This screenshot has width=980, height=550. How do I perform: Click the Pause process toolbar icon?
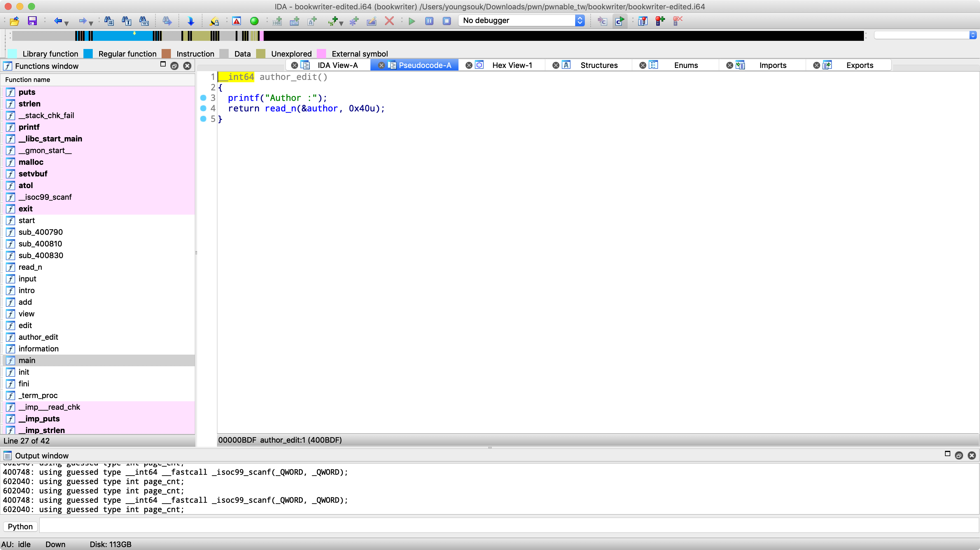coord(429,21)
